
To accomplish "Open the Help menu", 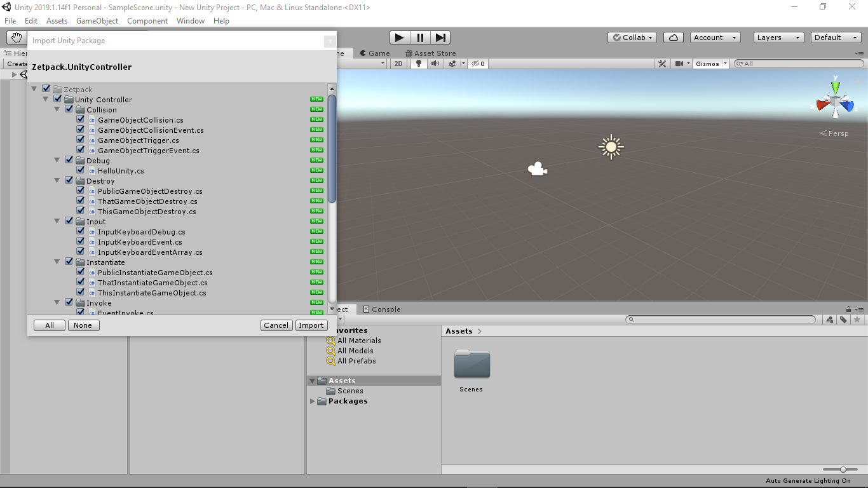I will (x=221, y=21).
